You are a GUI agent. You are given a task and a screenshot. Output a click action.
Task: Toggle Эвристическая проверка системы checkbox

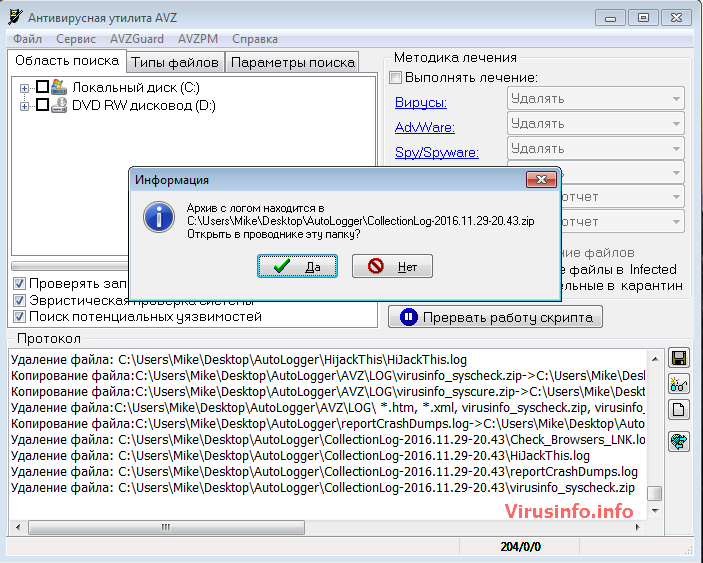[19, 300]
